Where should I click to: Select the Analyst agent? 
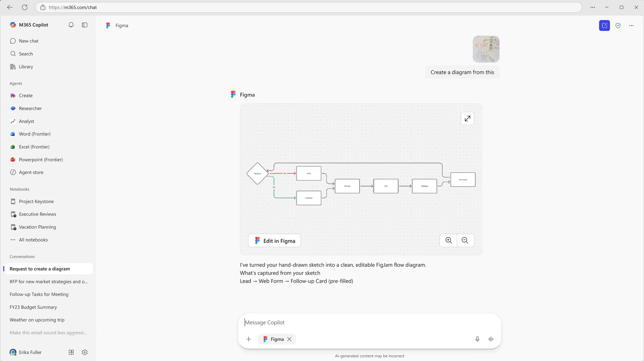(26, 121)
